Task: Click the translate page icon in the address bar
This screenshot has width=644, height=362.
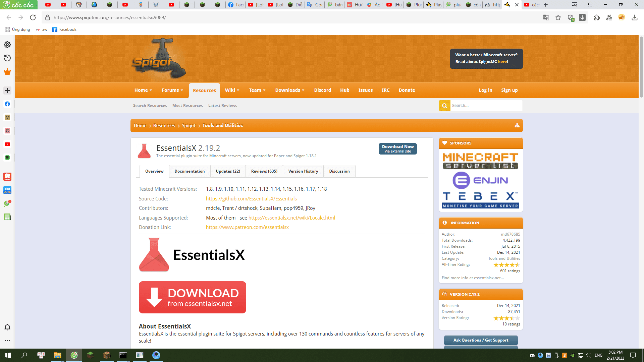Action: 546,17
